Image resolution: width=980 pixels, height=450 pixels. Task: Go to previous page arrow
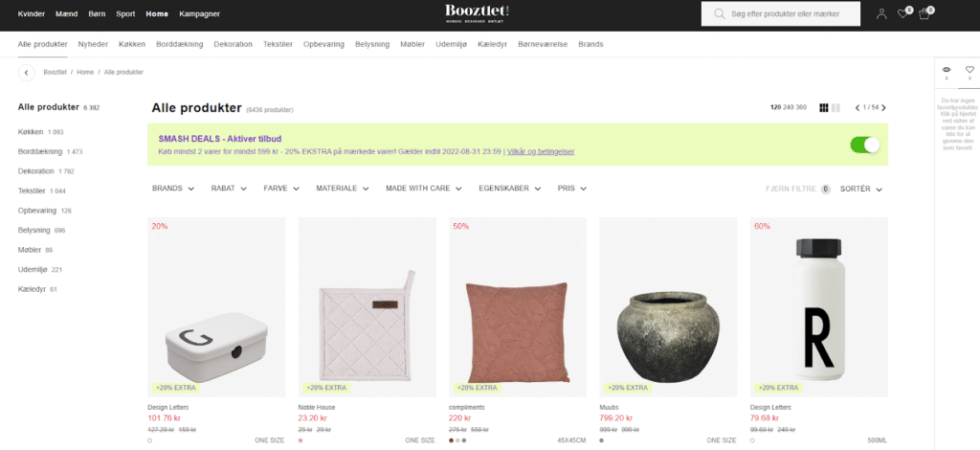(x=857, y=107)
